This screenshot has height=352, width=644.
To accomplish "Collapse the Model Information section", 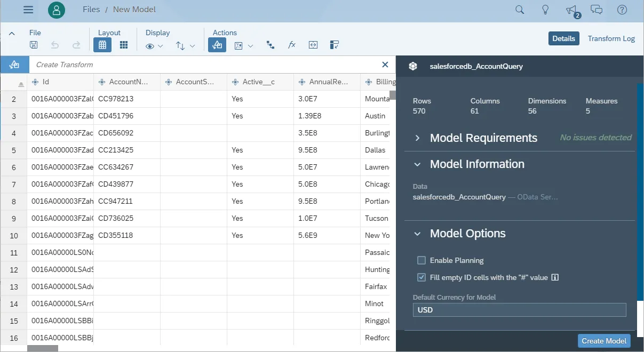I will (x=418, y=164).
